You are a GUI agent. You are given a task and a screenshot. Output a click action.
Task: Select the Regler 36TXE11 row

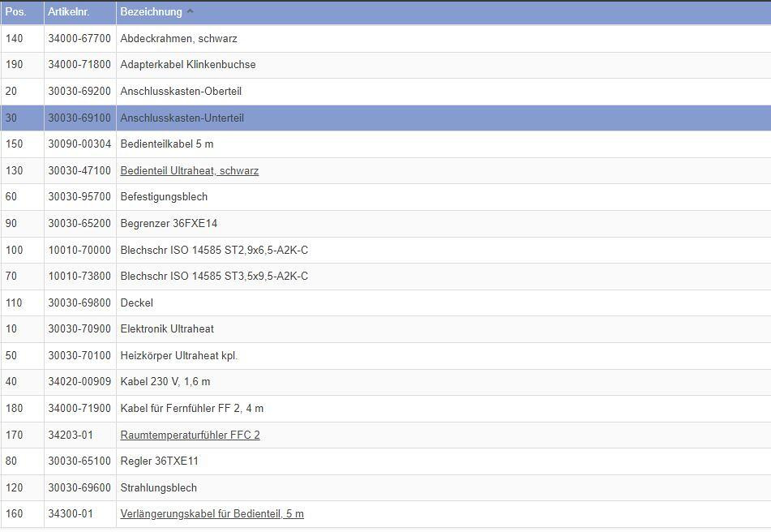tap(159, 461)
